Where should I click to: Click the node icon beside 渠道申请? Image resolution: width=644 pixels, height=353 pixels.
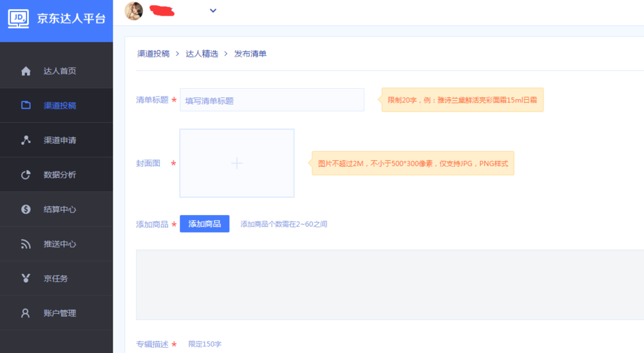(x=26, y=140)
